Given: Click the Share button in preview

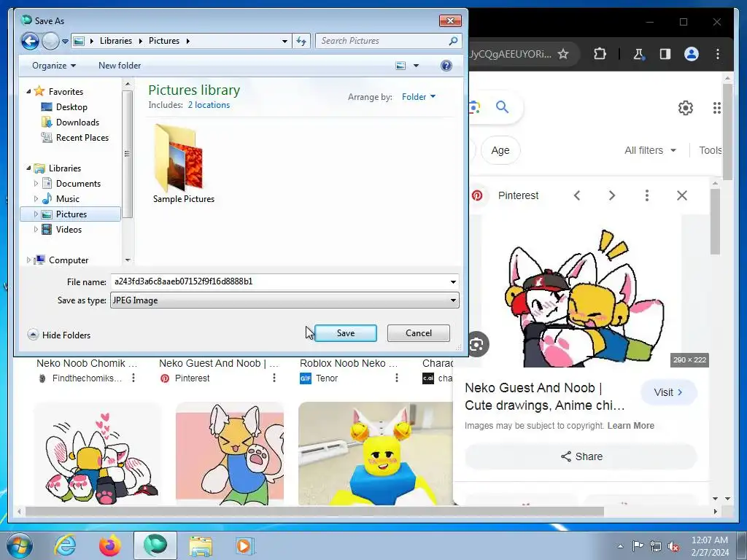Looking at the screenshot, I should [581, 456].
